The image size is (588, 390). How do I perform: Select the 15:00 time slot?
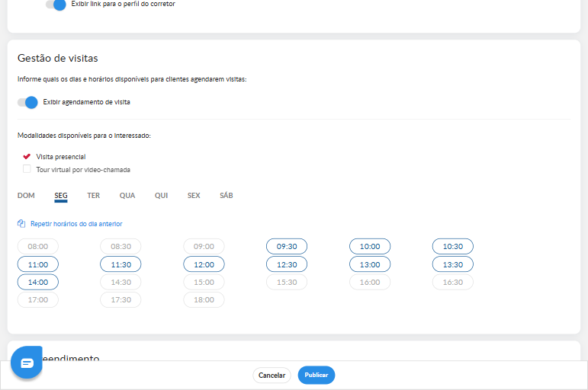pyautogui.click(x=204, y=282)
